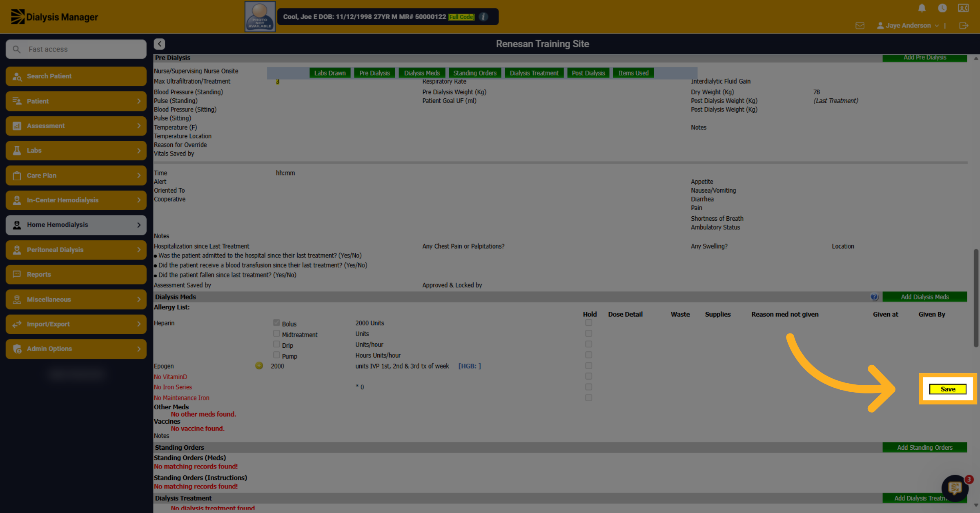Click Add Standing Orders button
This screenshot has width=980, height=513.
(x=924, y=447)
